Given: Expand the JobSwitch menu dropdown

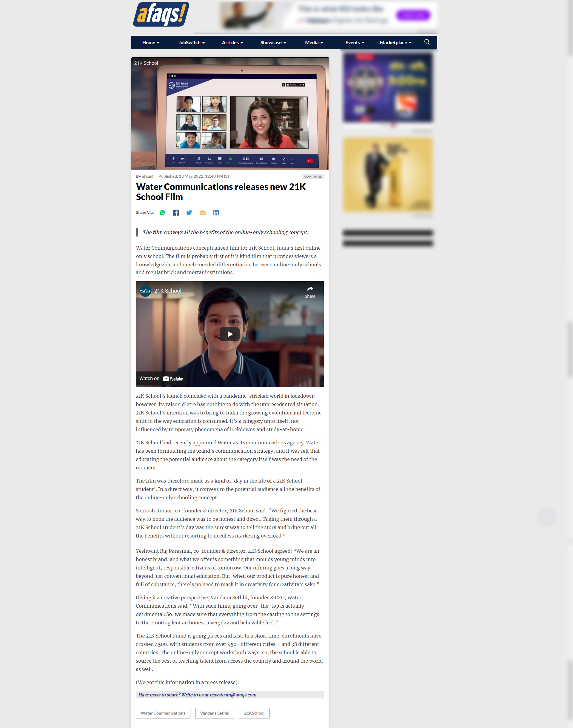Looking at the screenshot, I should 192,43.
